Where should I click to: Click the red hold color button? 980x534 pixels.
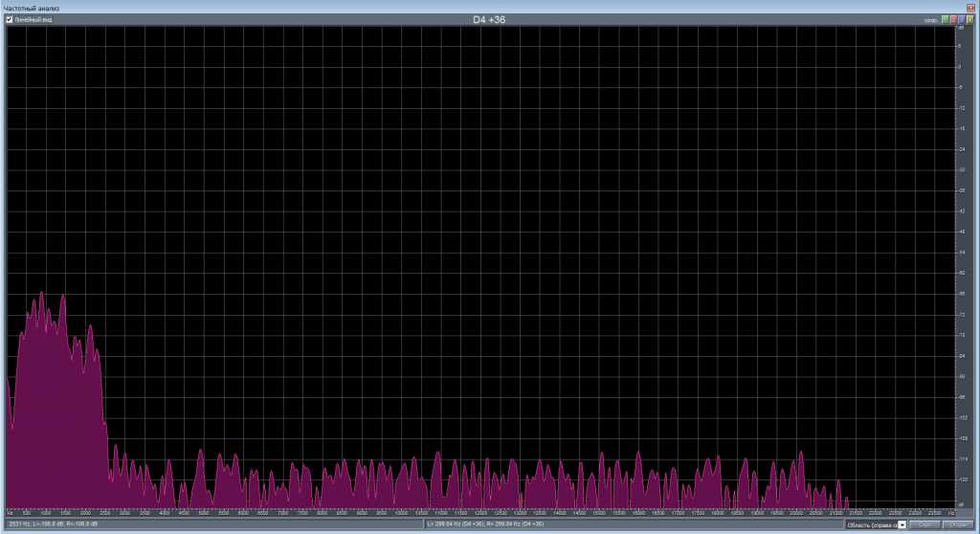[954, 19]
